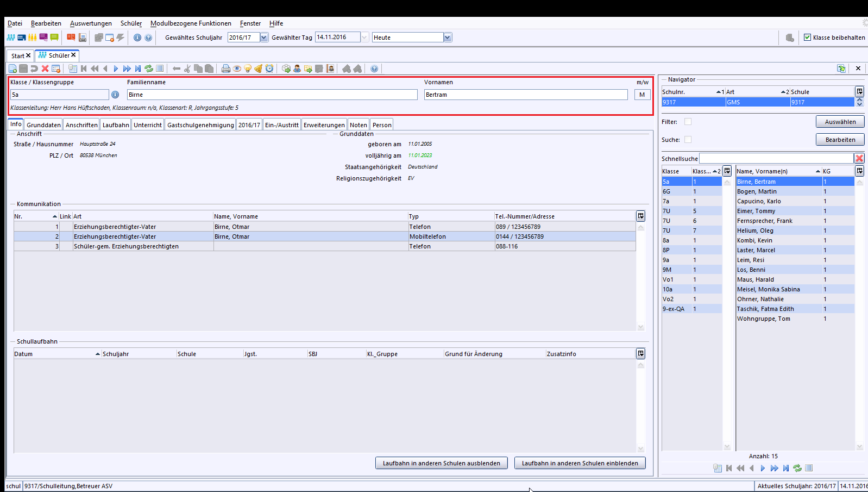Open the Schüler module icon in main toolbar
The height and width of the screenshot is (492, 868).
click(11, 38)
